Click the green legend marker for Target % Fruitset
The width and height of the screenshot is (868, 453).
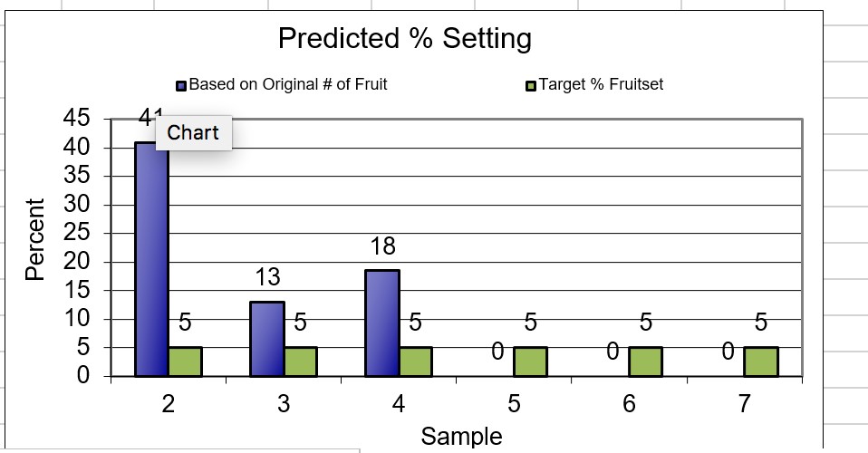[531, 86]
